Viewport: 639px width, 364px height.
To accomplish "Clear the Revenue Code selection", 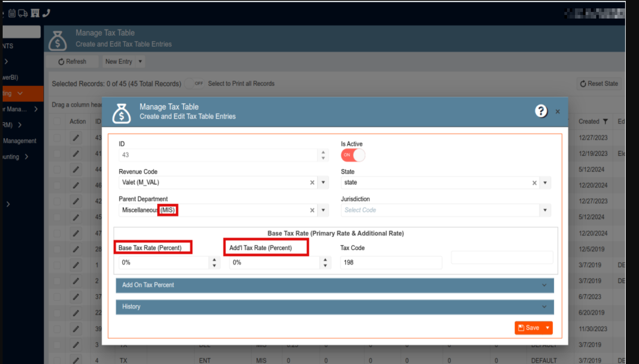I will [x=312, y=183].
